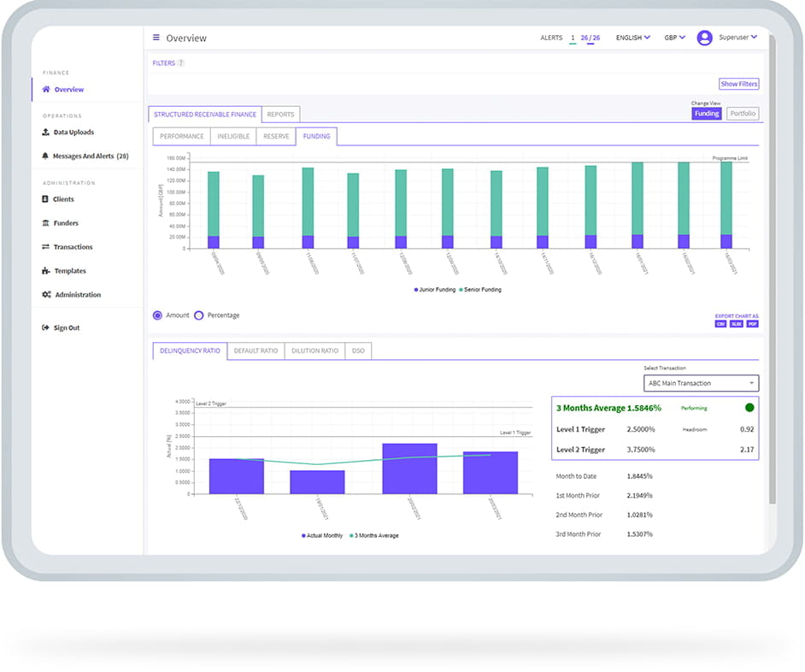
Task: Click the Clients book icon
Action: coord(45,199)
